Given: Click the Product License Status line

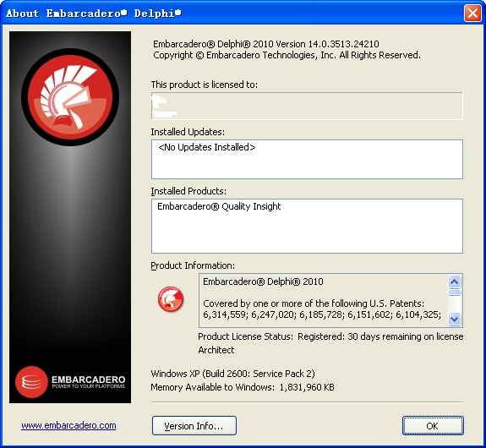Looking at the screenshot, I should (330, 336).
